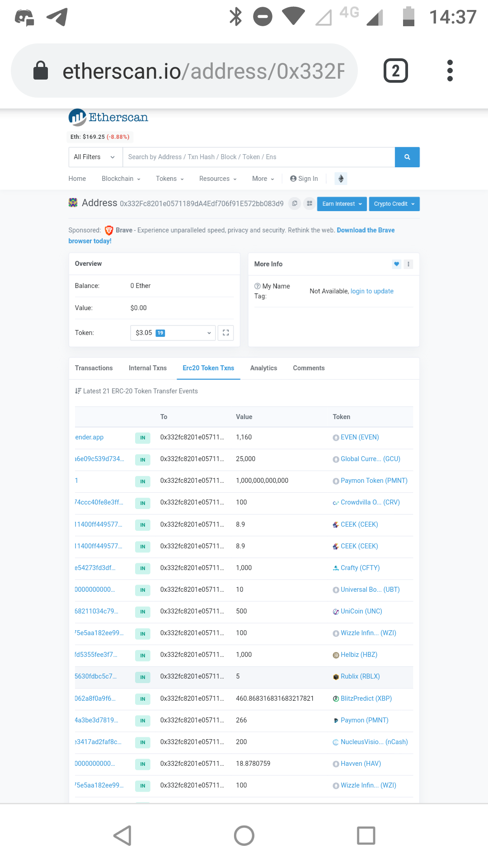Image resolution: width=488 pixels, height=868 pixels.
Task: Open the Blockchain navigation menu
Action: [121, 179]
